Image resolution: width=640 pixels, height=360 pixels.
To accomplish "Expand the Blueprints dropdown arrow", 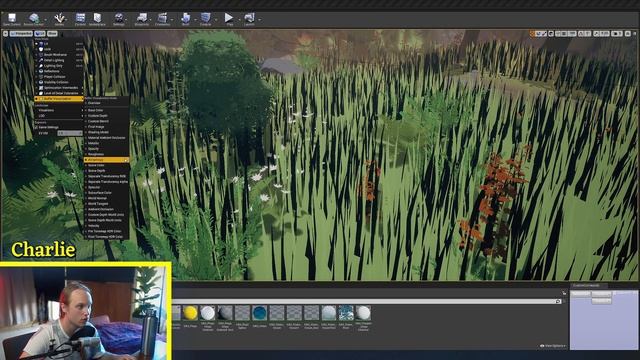I will click(151, 19).
